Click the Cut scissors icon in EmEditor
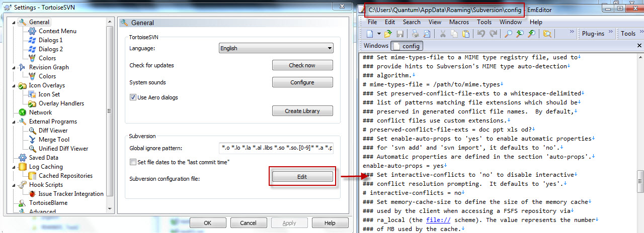This screenshot has height=233, width=644. click(x=443, y=34)
